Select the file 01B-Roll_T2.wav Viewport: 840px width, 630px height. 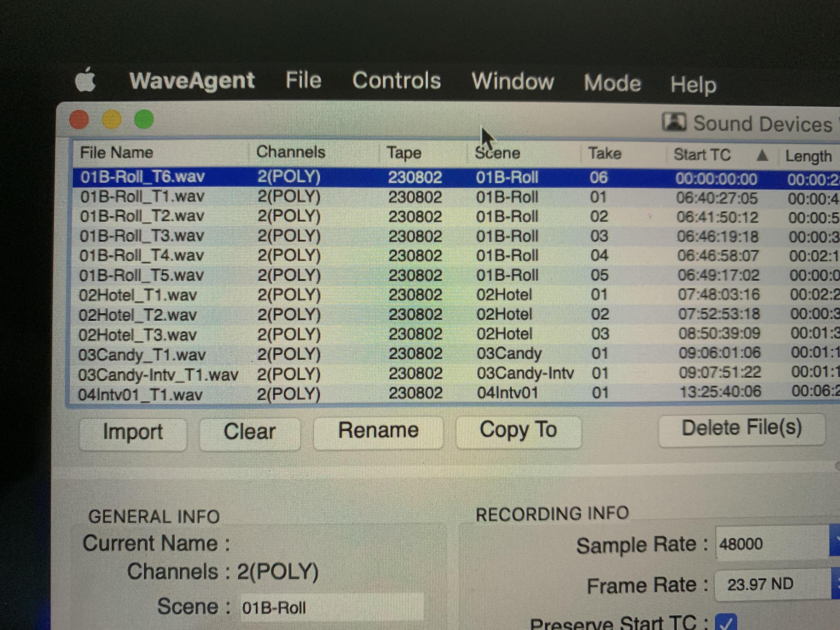[x=142, y=216]
